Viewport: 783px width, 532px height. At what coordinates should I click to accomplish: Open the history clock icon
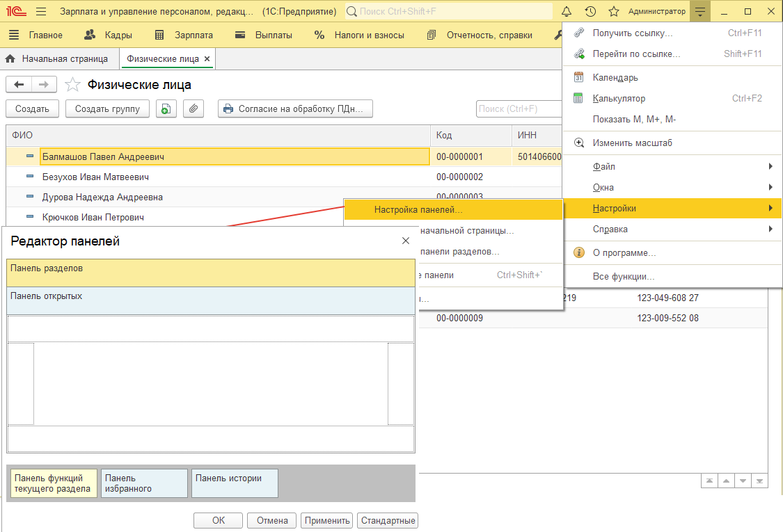pyautogui.click(x=590, y=12)
